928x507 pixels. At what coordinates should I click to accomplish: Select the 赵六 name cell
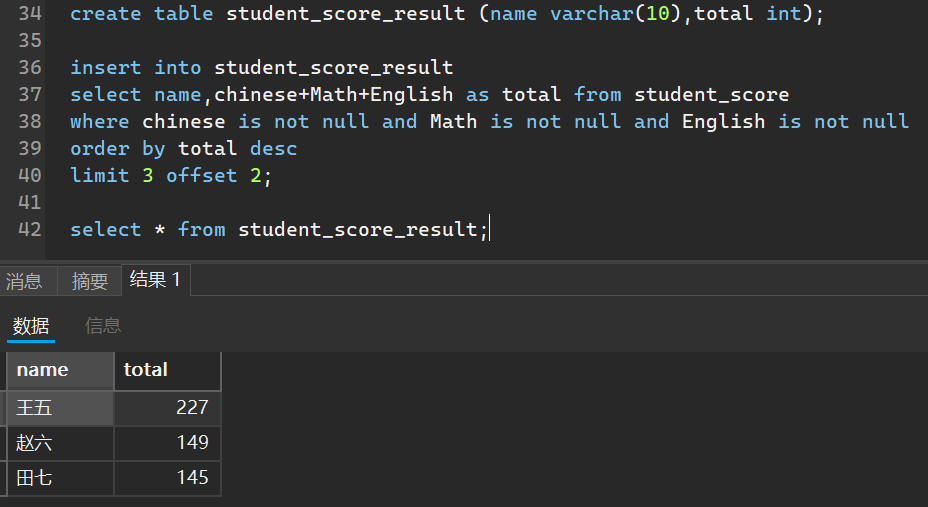60,443
